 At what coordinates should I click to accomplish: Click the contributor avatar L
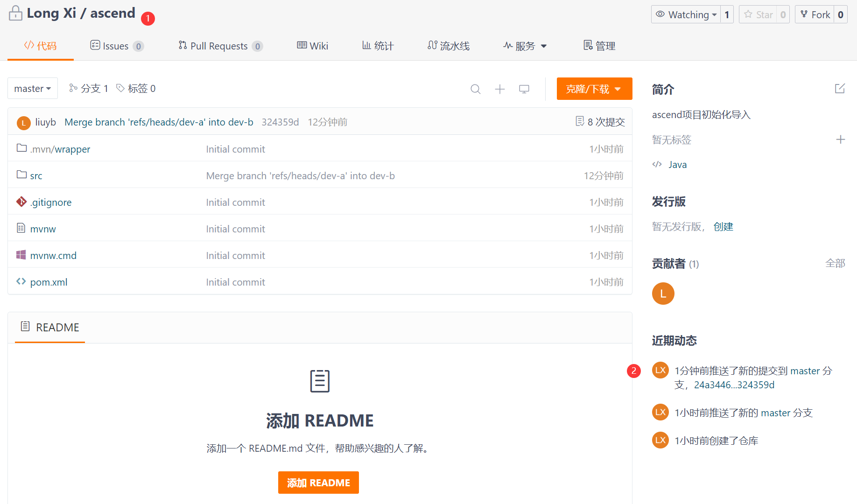[x=663, y=294]
